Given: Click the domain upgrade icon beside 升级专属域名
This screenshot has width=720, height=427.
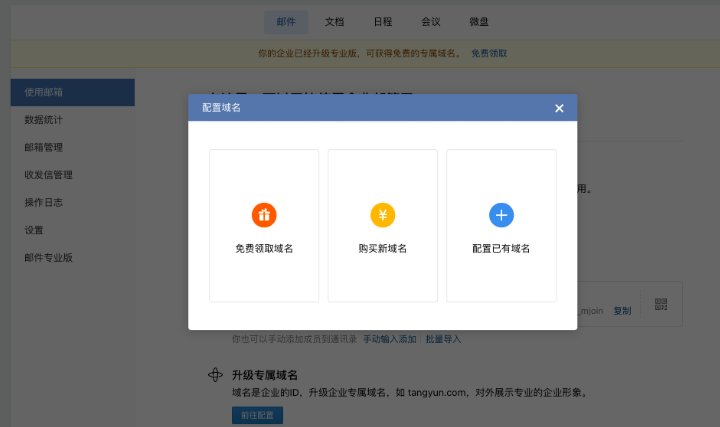Looking at the screenshot, I should [x=214, y=375].
